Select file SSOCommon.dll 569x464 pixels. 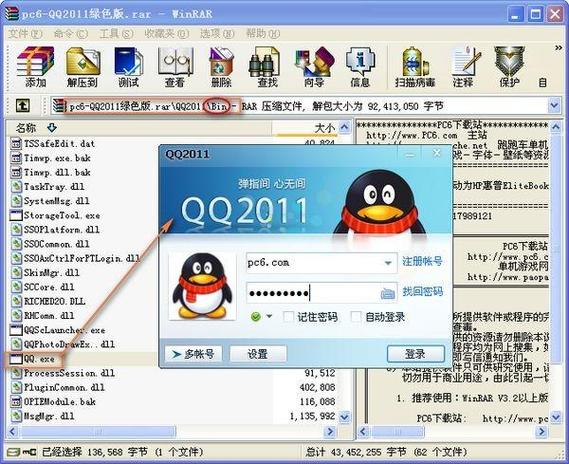pos(50,244)
